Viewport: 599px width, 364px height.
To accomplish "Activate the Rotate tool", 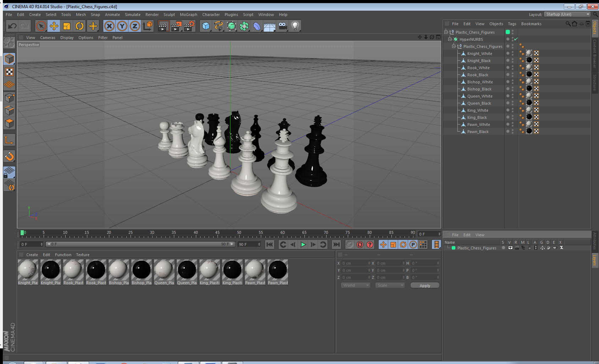I will [x=79, y=26].
